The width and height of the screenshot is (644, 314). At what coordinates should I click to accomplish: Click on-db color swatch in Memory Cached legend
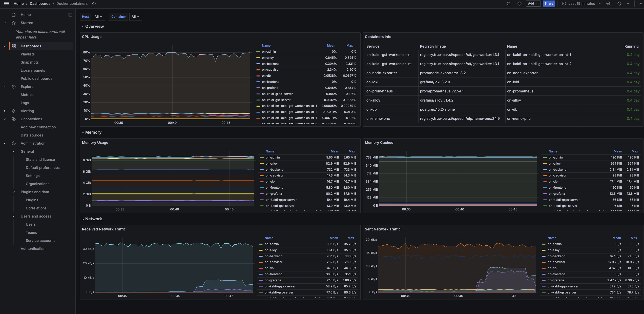[545, 182]
